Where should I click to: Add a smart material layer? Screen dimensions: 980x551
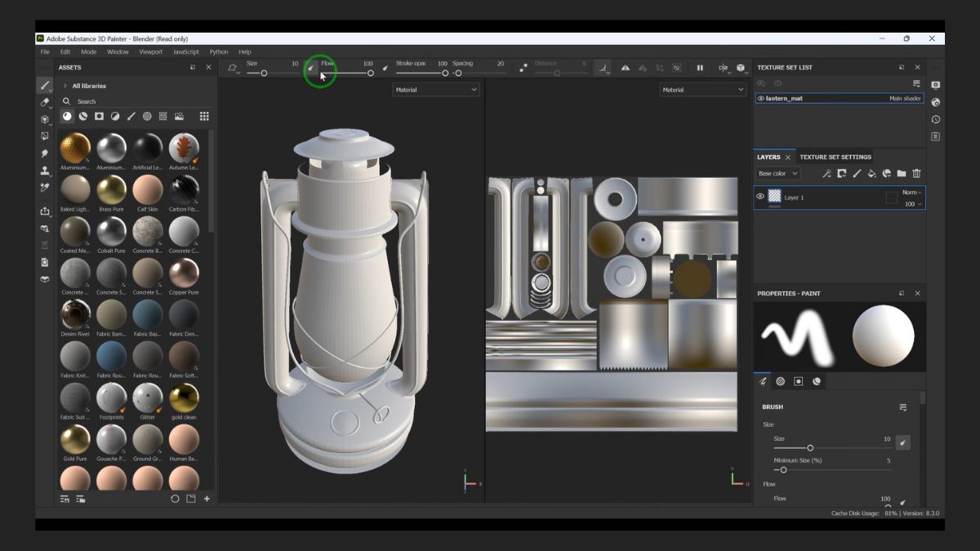tap(887, 174)
